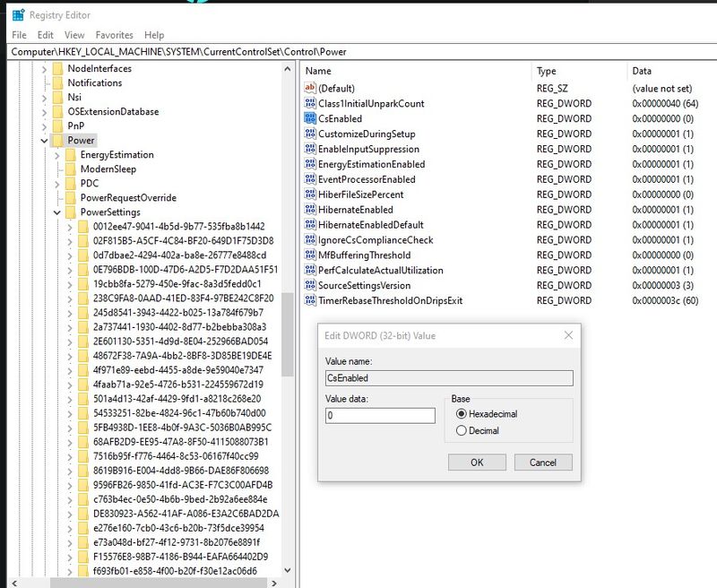717x588 pixels.
Task: Select the DE830923-A562-41AF key
Action: click(x=186, y=514)
